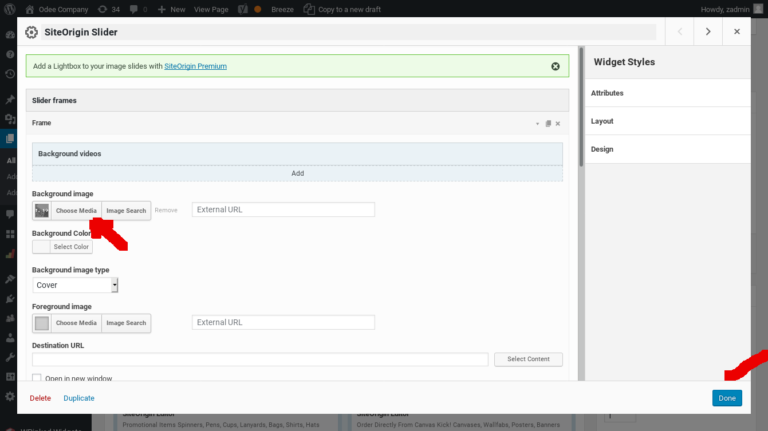This screenshot has width=768, height=431.
Task: Expand the Layout widget styles section
Action: pyautogui.click(x=602, y=121)
